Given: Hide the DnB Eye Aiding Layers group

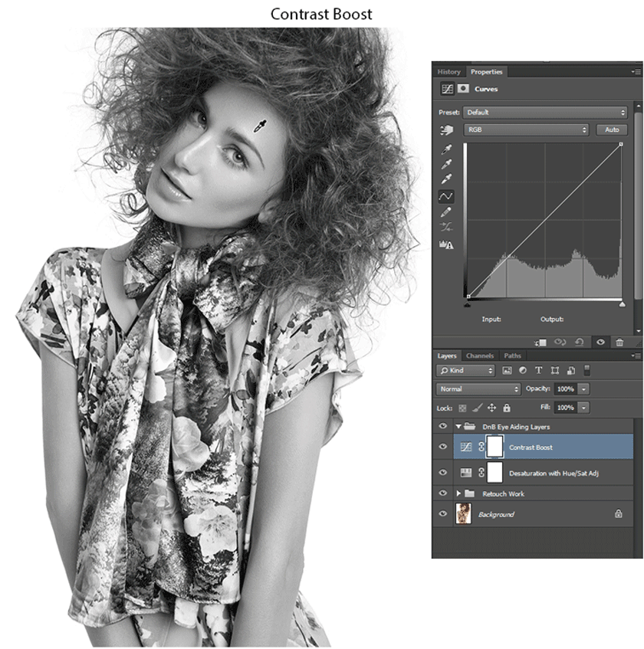Looking at the screenshot, I should coord(442,426).
